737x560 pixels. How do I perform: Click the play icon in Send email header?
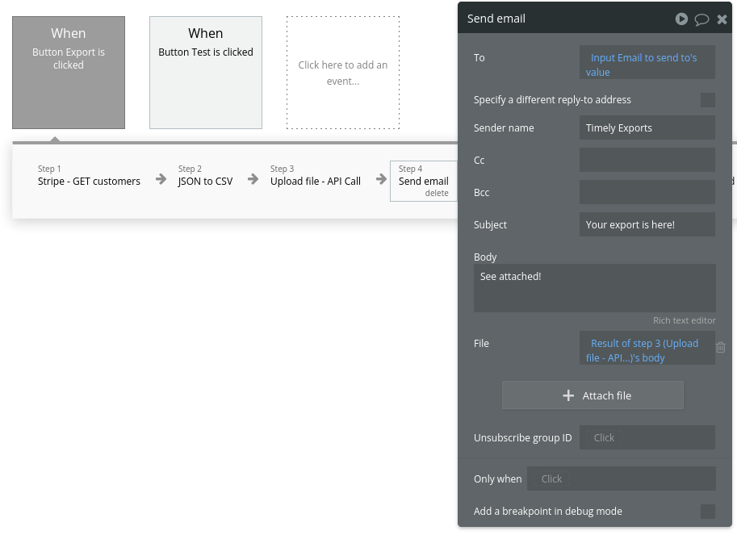(x=681, y=19)
